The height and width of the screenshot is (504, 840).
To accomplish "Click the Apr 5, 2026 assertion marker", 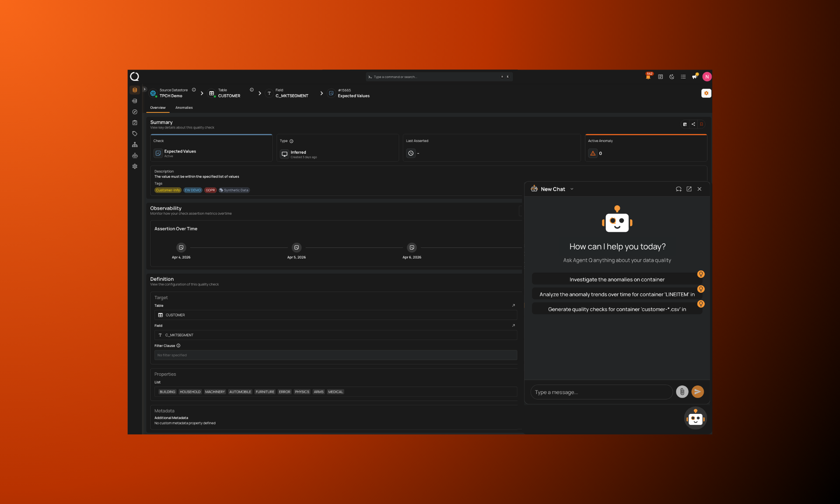I will tap(297, 248).
